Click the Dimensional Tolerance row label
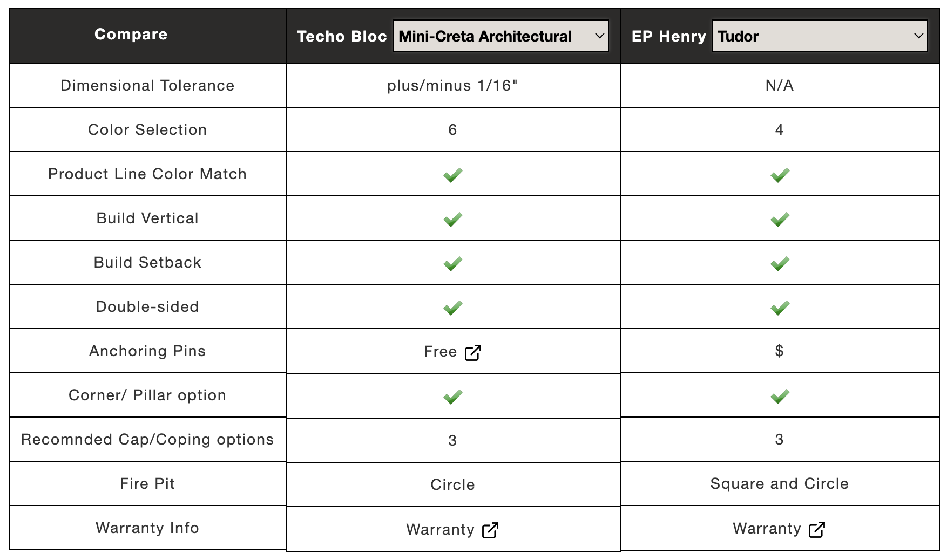The width and height of the screenshot is (947, 560). click(147, 85)
